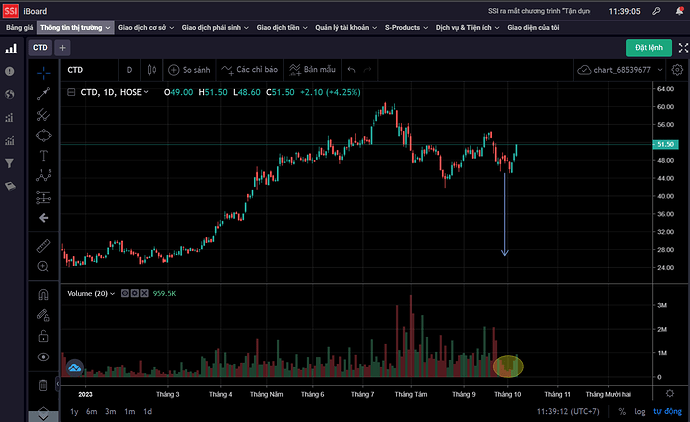Click the CTD symbol search field
Screen dimensions: 690x422
point(90,70)
